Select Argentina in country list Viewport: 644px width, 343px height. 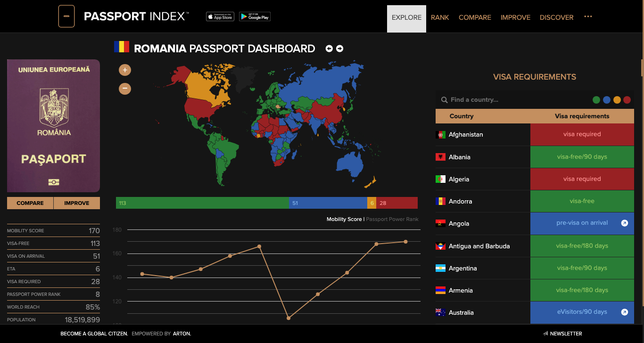click(x=463, y=268)
